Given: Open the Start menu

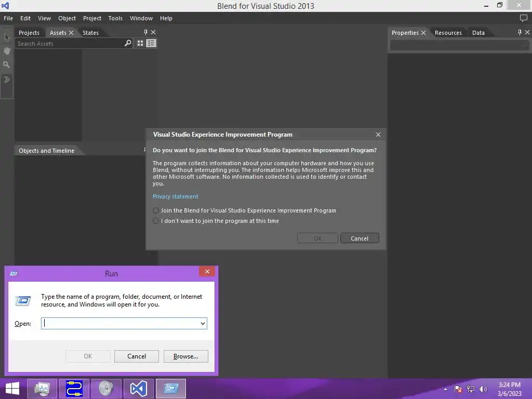Looking at the screenshot, I should pos(12,389).
